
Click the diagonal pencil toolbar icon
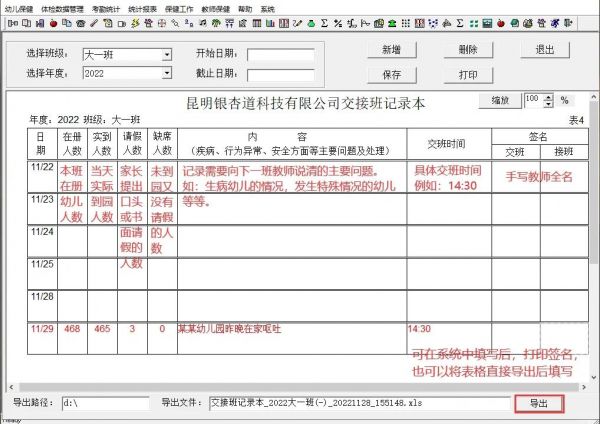[94, 23]
